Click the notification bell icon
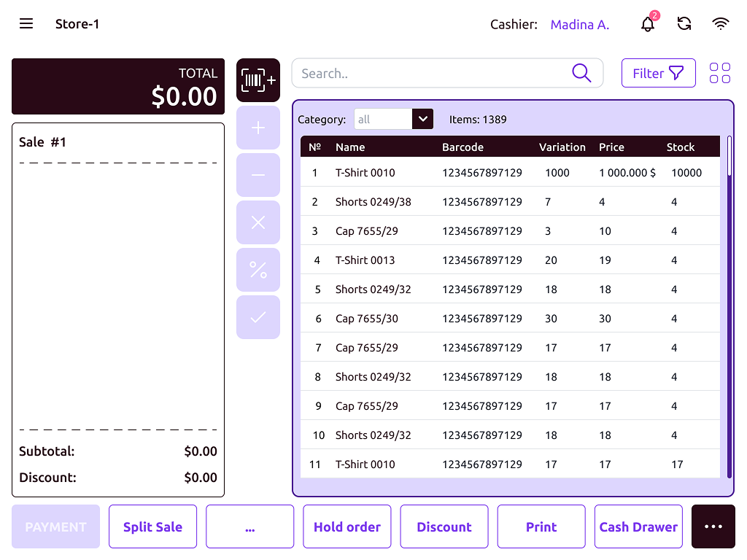The width and height of the screenshot is (747, 560). point(646,24)
